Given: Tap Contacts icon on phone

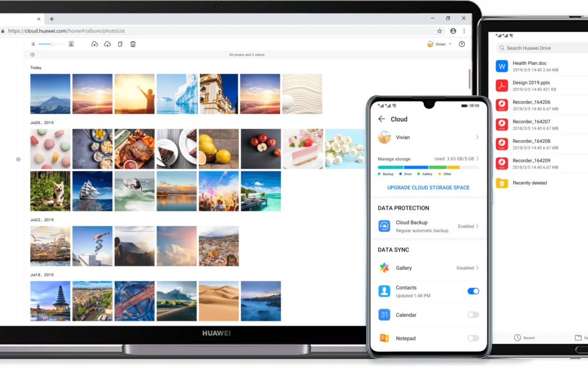Looking at the screenshot, I should (384, 291).
